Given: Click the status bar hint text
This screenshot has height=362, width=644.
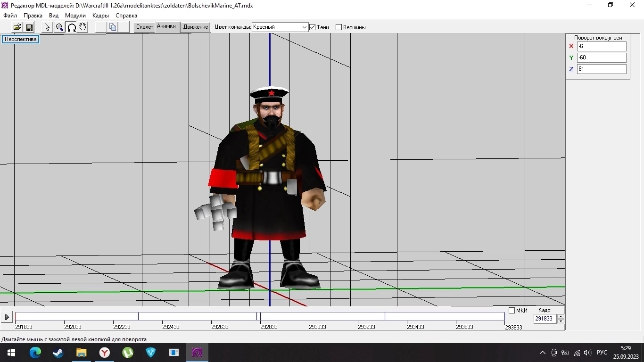Looking at the screenshot, I should point(74,339).
